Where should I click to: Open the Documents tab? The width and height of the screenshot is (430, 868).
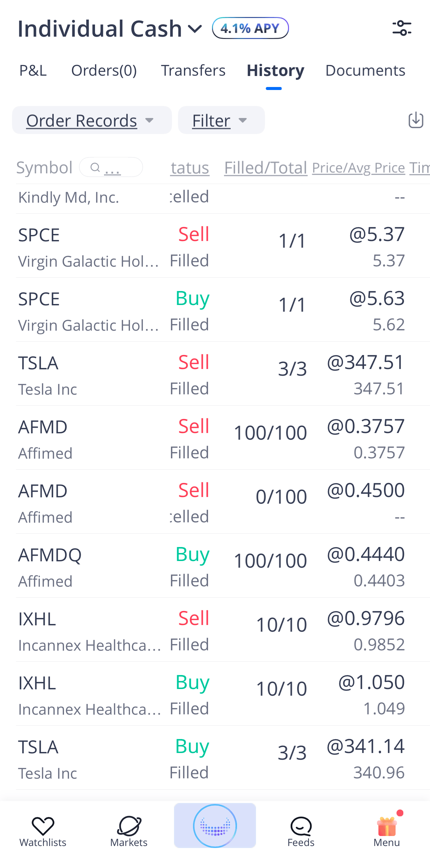pos(365,70)
